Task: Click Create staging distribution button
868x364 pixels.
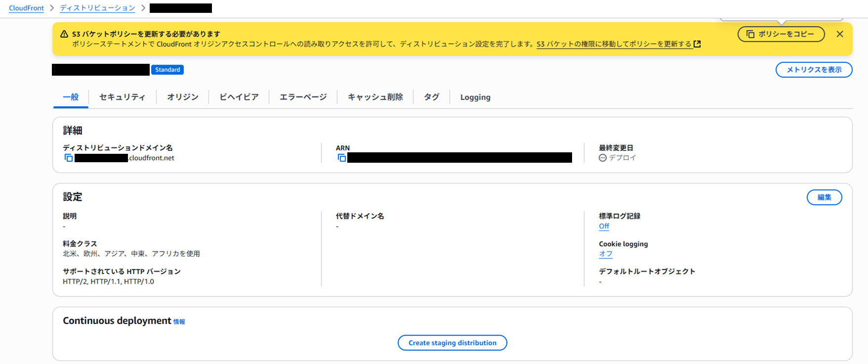Action: (x=452, y=343)
